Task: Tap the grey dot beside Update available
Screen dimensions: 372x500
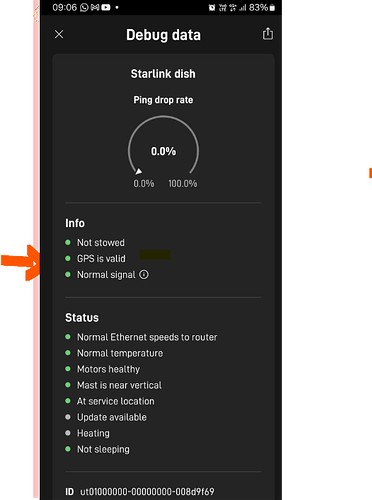Action: pyautogui.click(x=68, y=417)
